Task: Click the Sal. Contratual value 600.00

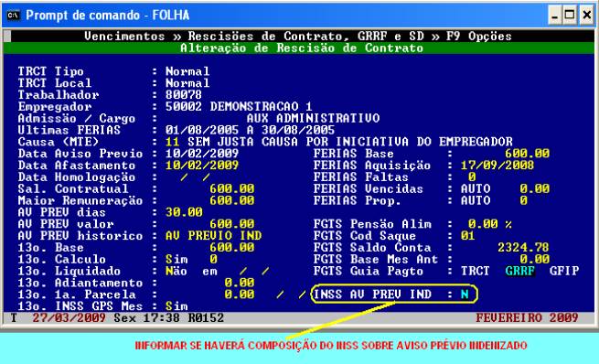Action: [232, 188]
